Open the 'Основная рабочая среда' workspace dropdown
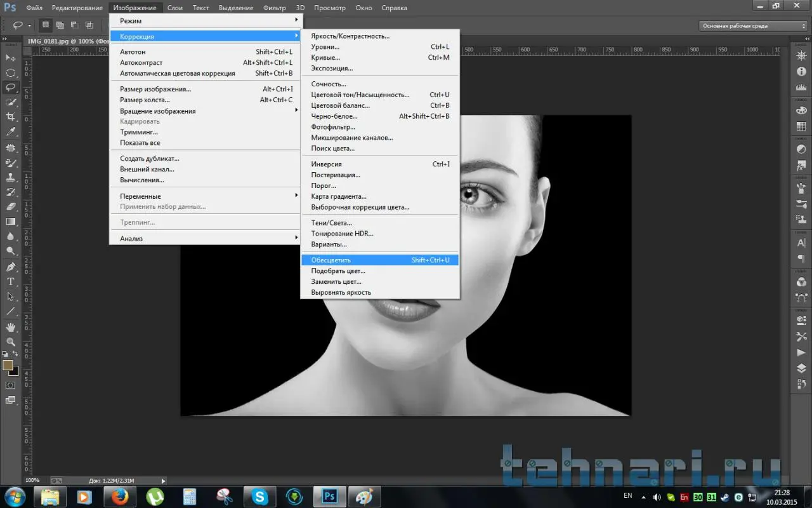Image resolution: width=812 pixels, height=508 pixels. coord(753,26)
